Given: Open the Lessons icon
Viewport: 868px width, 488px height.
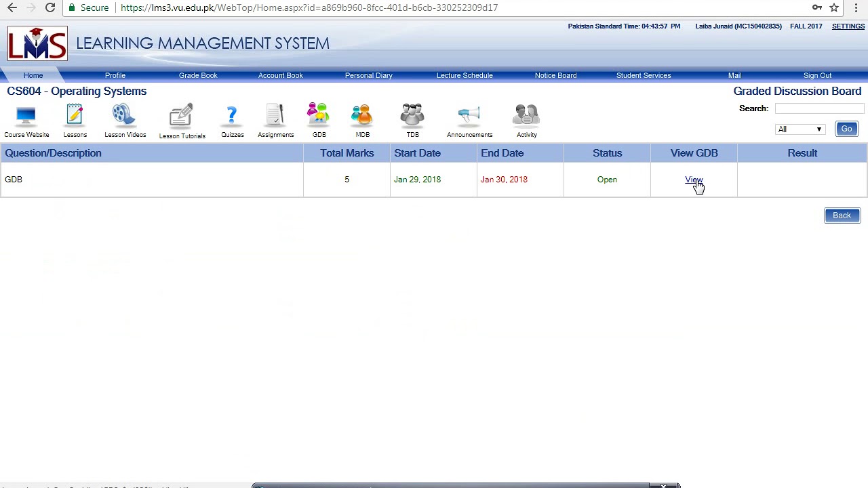Looking at the screenshot, I should click(x=75, y=116).
